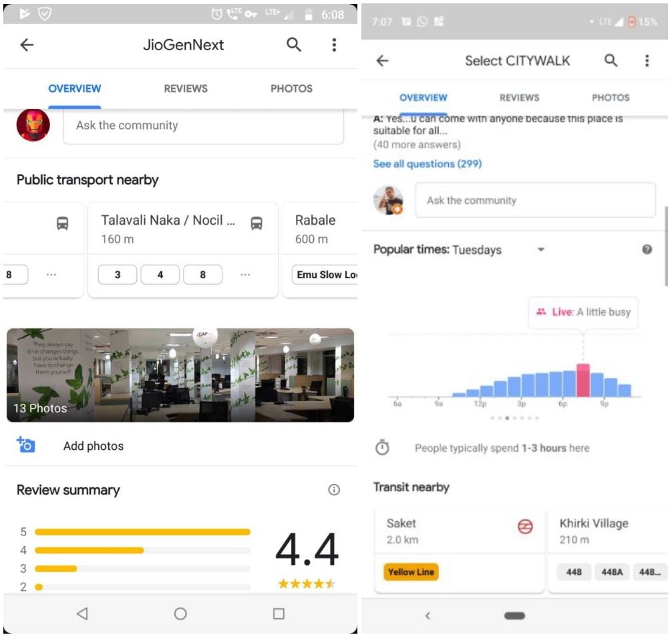Open the JioGenNext Photos tab
This screenshot has width=672, height=639.
[291, 89]
